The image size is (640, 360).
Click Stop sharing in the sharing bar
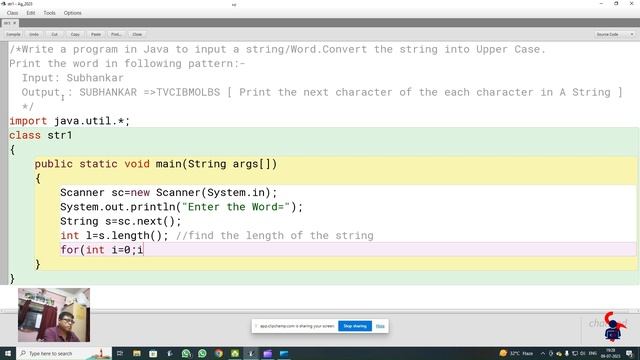pos(355,326)
